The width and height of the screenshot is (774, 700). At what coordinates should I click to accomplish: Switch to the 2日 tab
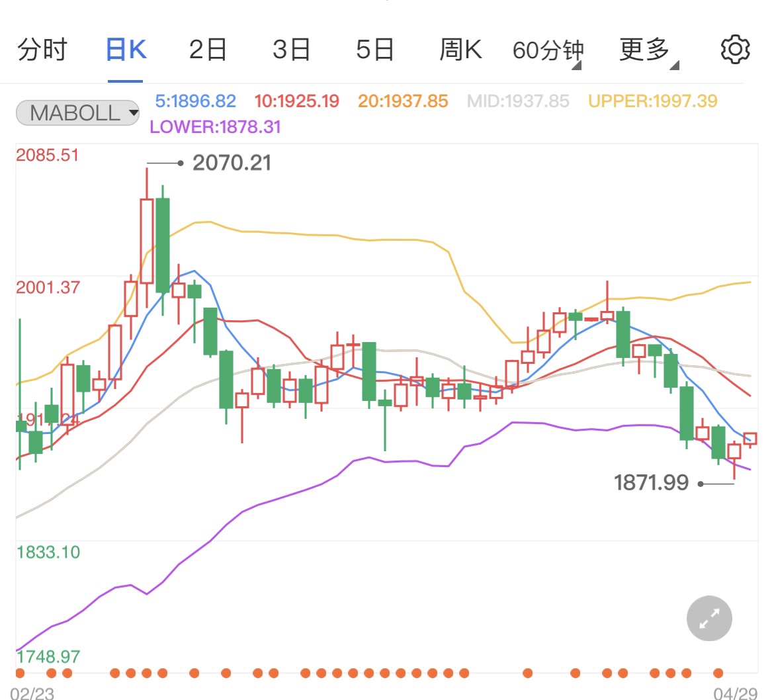click(208, 50)
